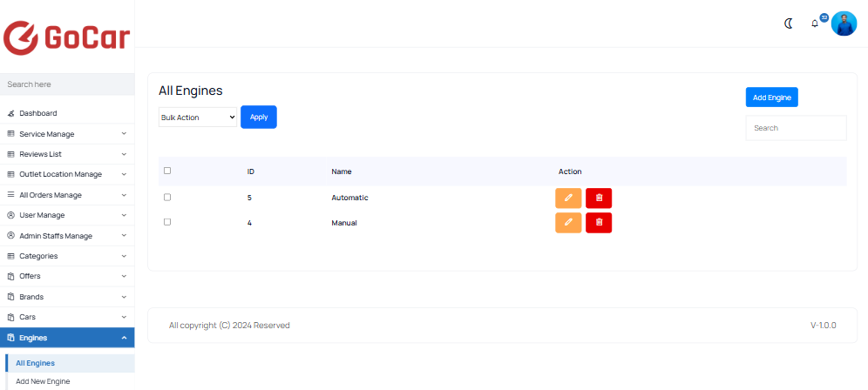Click the Dashboard icon in sidebar
The height and width of the screenshot is (390, 868).
click(x=10, y=113)
